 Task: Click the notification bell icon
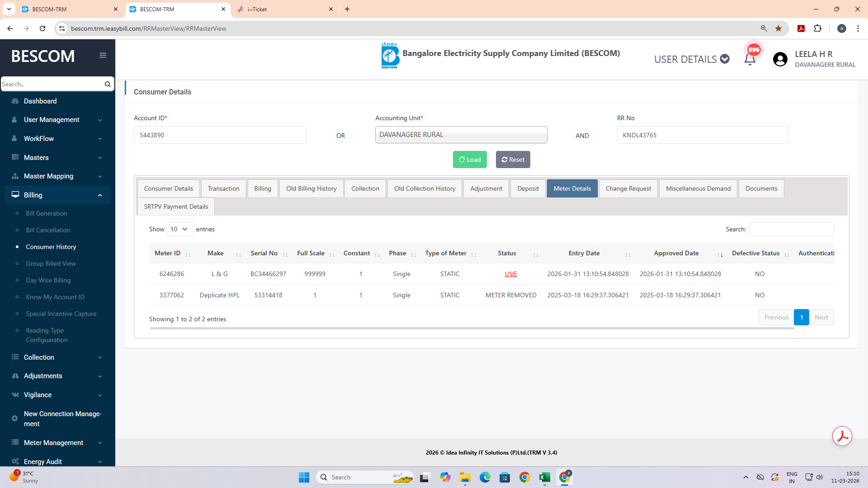[750, 59]
